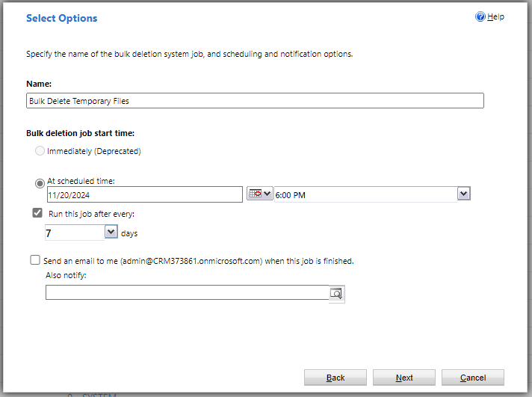Click the instruction text about scheduling options

[190, 54]
